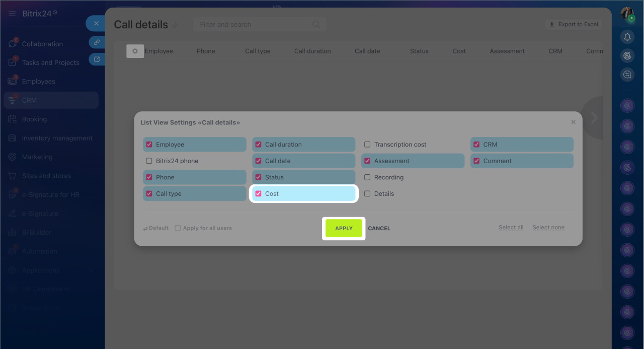Image resolution: width=644 pixels, height=349 pixels.
Task: Open CRM in the left sidebar
Action: 29,100
